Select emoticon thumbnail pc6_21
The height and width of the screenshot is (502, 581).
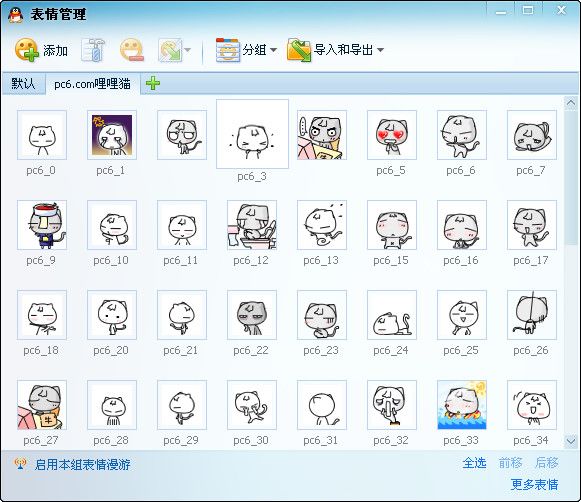click(182, 315)
